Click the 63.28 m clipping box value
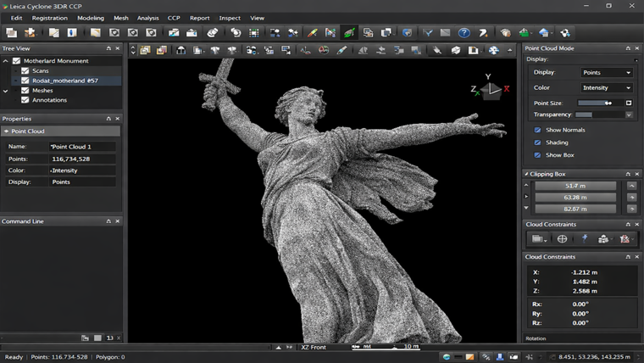The image size is (644, 363). pos(575,198)
